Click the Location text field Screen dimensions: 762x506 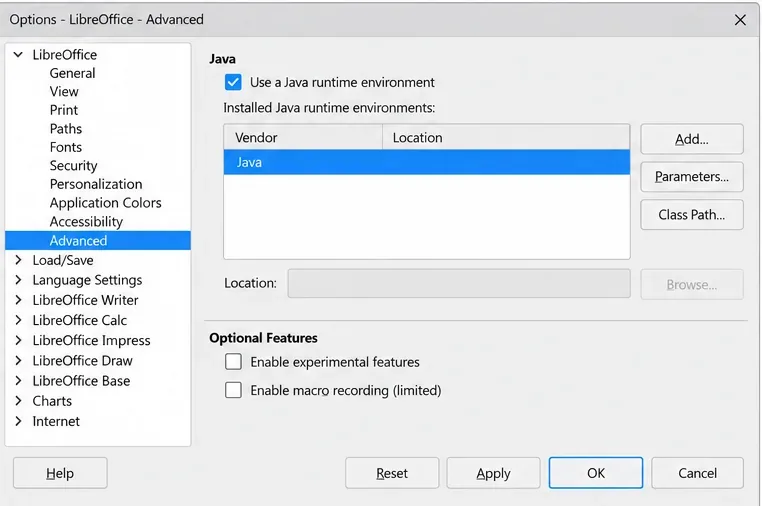(459, 283)
